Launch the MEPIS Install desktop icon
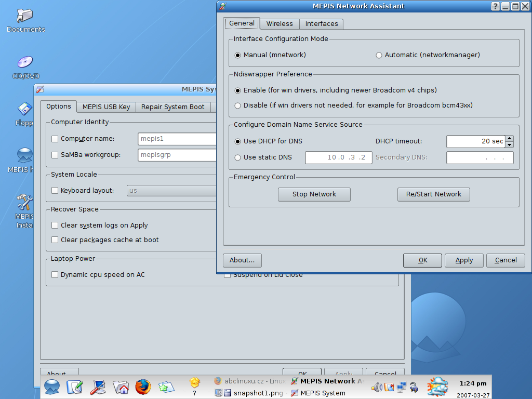The height and width of the screenshot is (399, 532). click(25, 202)
